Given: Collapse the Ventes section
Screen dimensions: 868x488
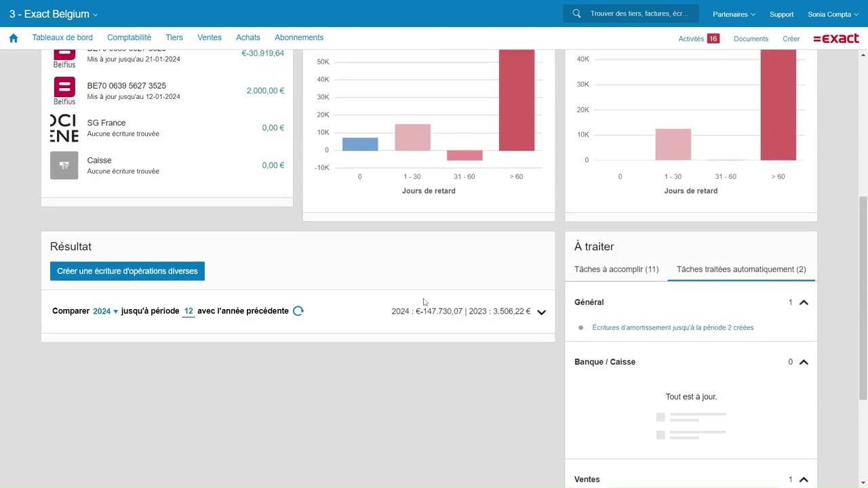Looking at the screenshot, I should point(804,479).
